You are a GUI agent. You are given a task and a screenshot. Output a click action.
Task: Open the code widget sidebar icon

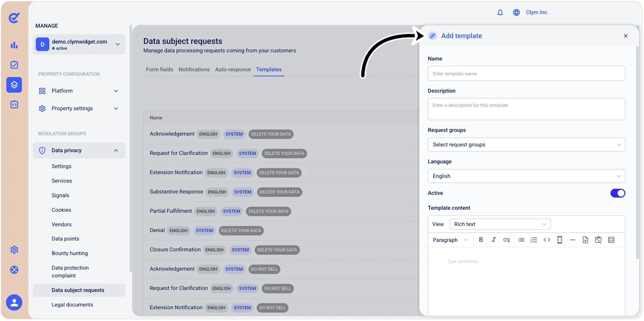[14, 105]
